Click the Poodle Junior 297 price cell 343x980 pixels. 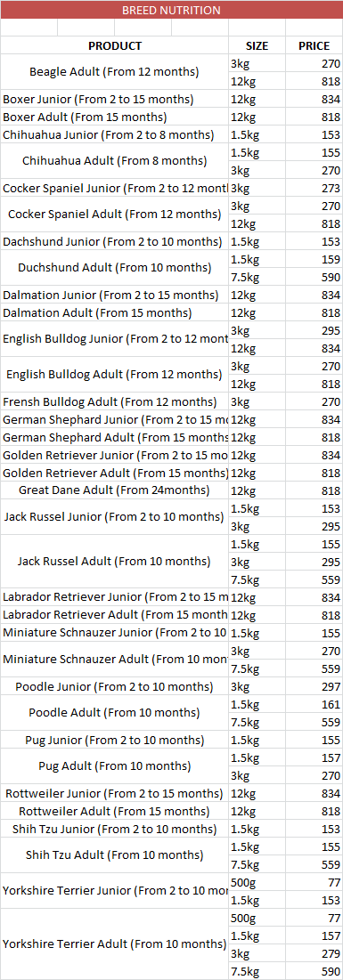pyautogui.click(x=314, y=687)
